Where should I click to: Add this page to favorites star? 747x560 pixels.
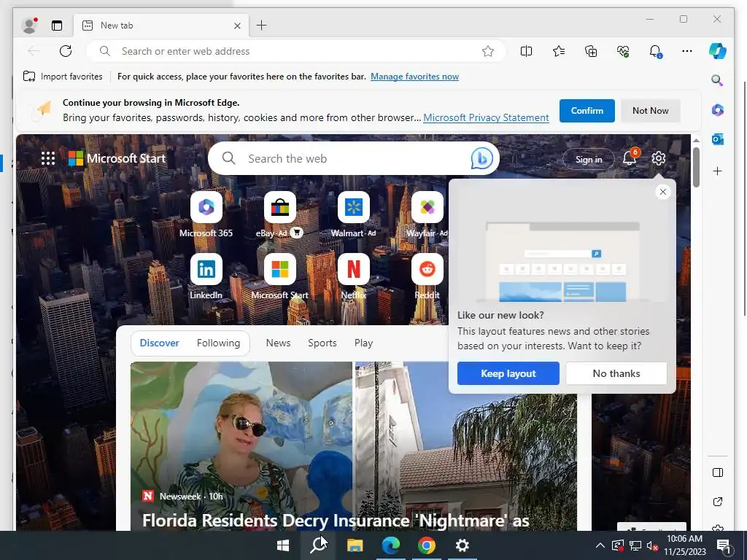pos(488,51)
